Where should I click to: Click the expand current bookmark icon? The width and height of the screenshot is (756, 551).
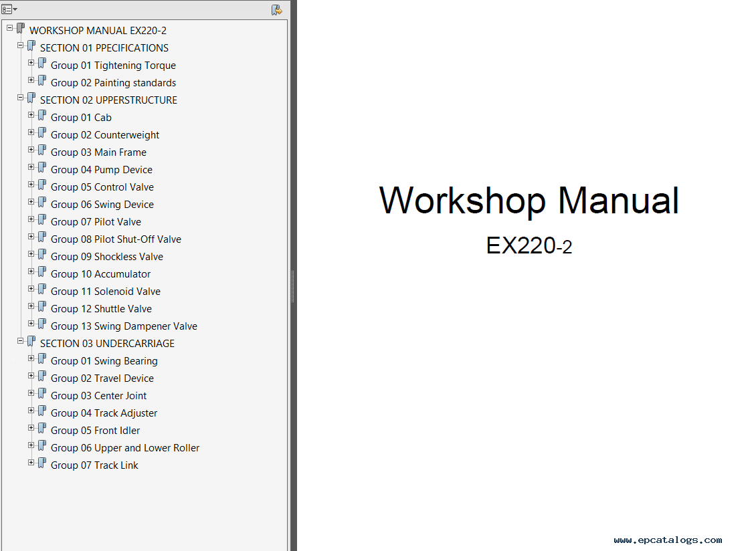tap(277, 9)
